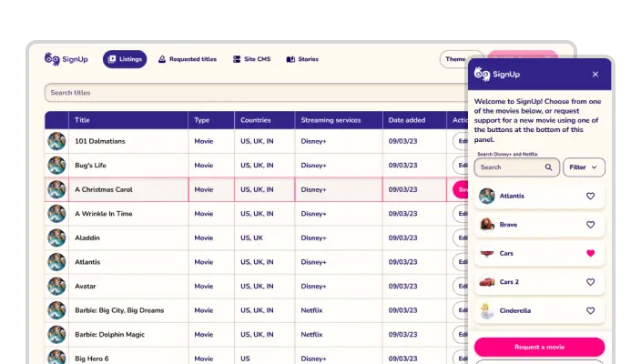This screenshot has width=641, height=364.
Task: Select Barbie: Dolphin Magic title
Action: click(109, 335)
